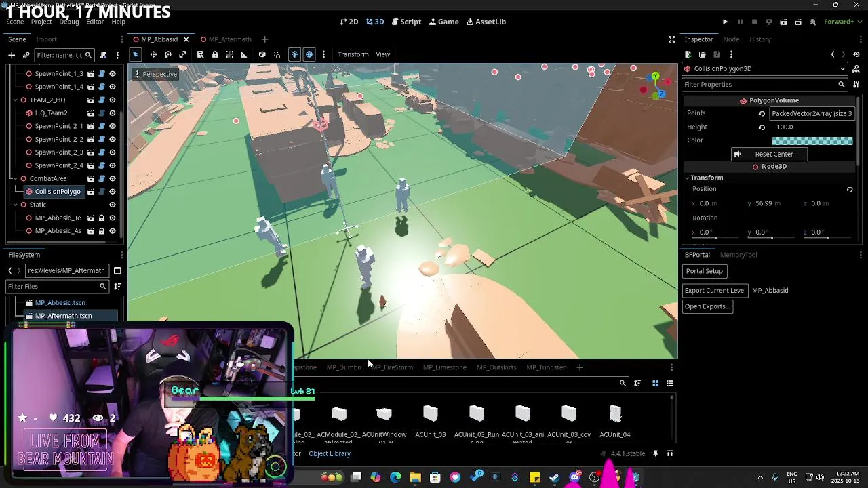Open the Debug menu
The image size is (868, 488).
point(69,22)
